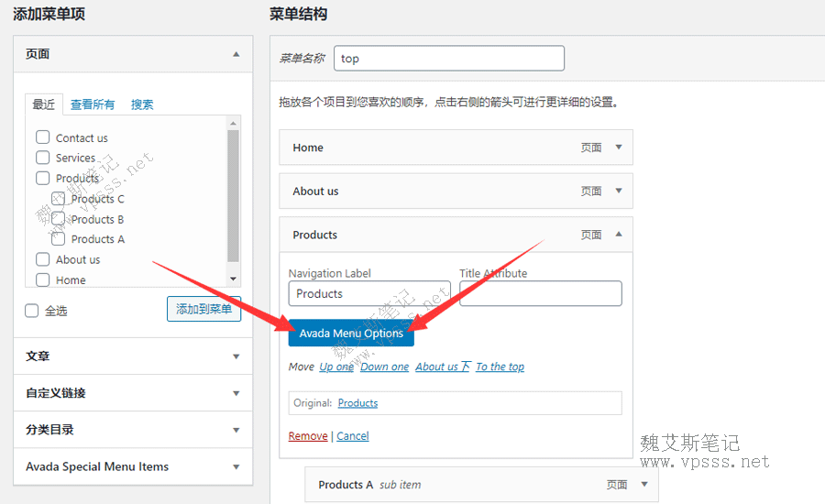Viewport: 825px width, 504px height.
Task: Collapse the Products menu item arrow
Action: pos(619,235)
